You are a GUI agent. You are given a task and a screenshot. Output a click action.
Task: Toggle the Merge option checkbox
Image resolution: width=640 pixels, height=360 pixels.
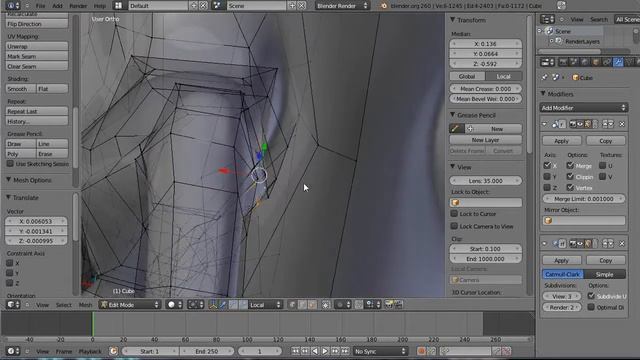570,166
